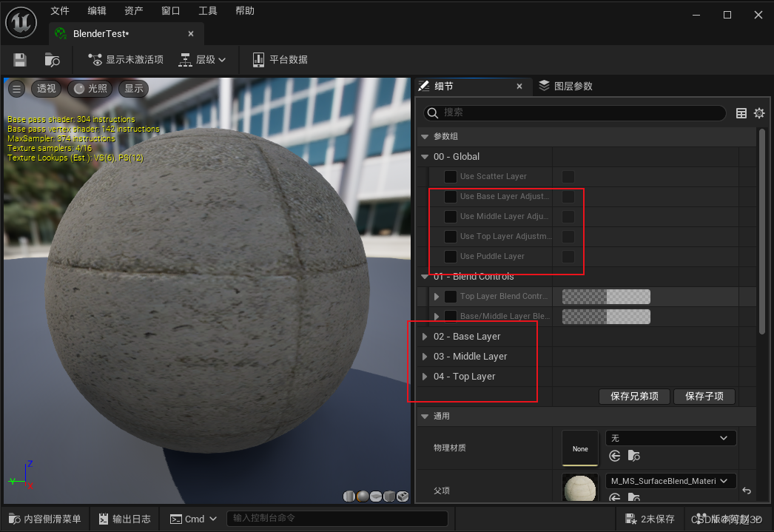Open the 窗口 menu

click(x=171, y=11)
